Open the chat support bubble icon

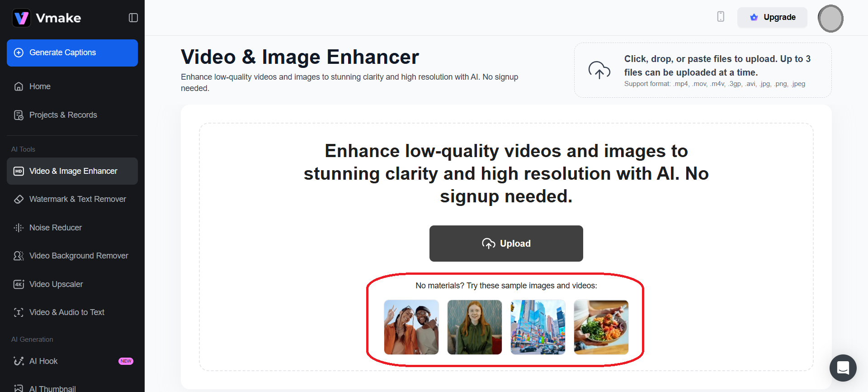pos(843,368)
